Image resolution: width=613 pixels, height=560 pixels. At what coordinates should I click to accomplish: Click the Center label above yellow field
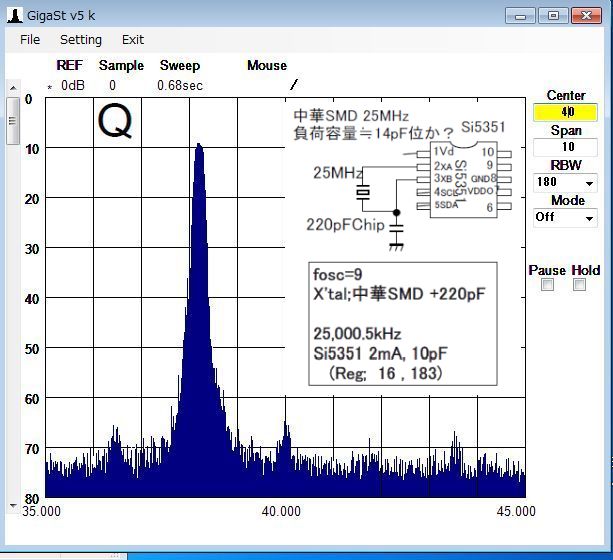566,95
